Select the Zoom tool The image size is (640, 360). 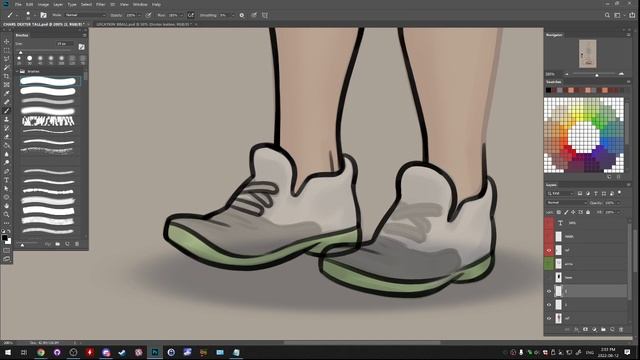click(7, 214)
